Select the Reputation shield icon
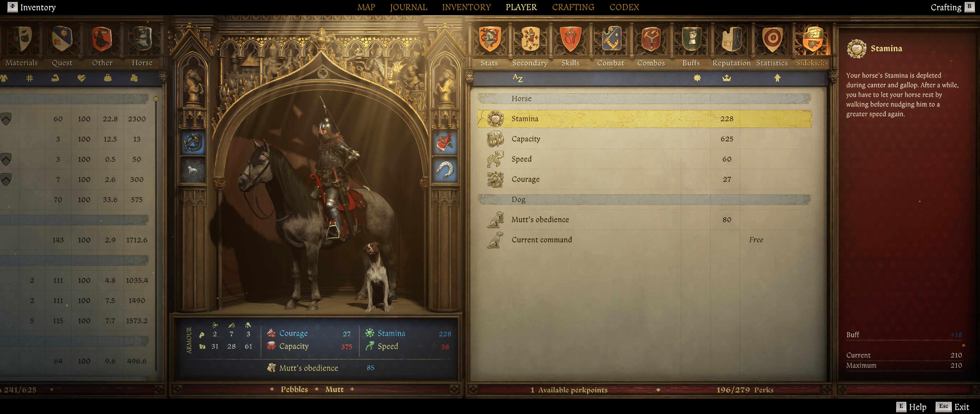 [732, 39]
